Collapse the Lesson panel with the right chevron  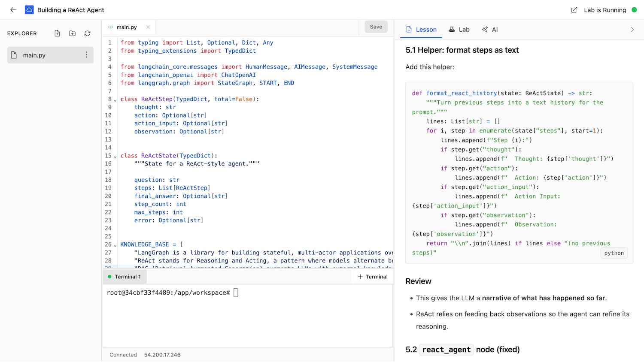[x=632, y=29]
